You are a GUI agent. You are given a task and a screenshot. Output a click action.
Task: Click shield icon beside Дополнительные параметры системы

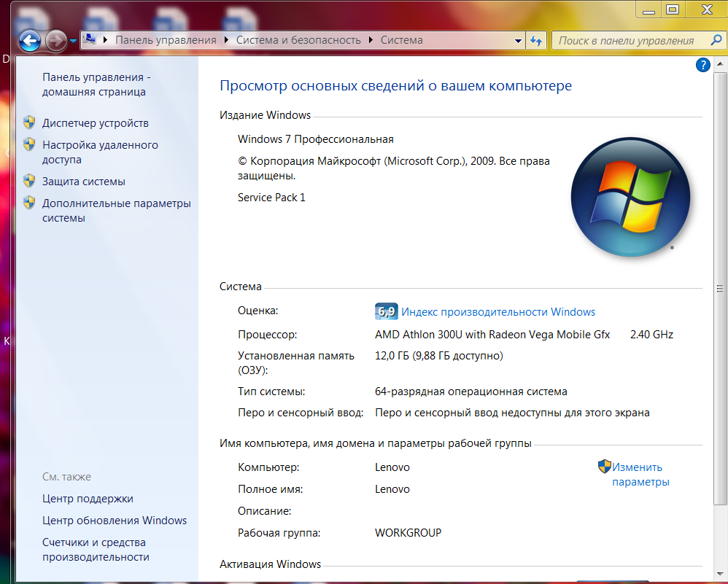coord(29,203)
